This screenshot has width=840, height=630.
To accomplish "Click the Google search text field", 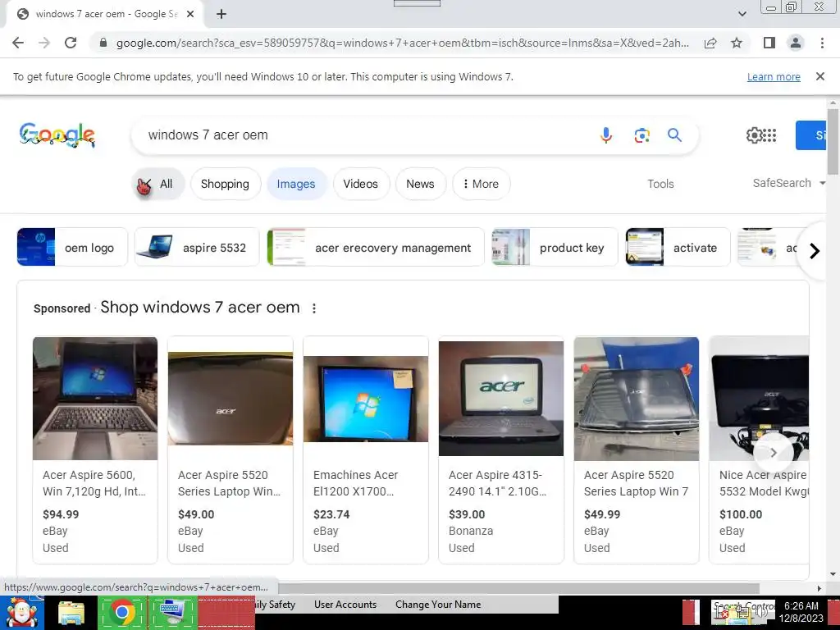I will (364, 135).
